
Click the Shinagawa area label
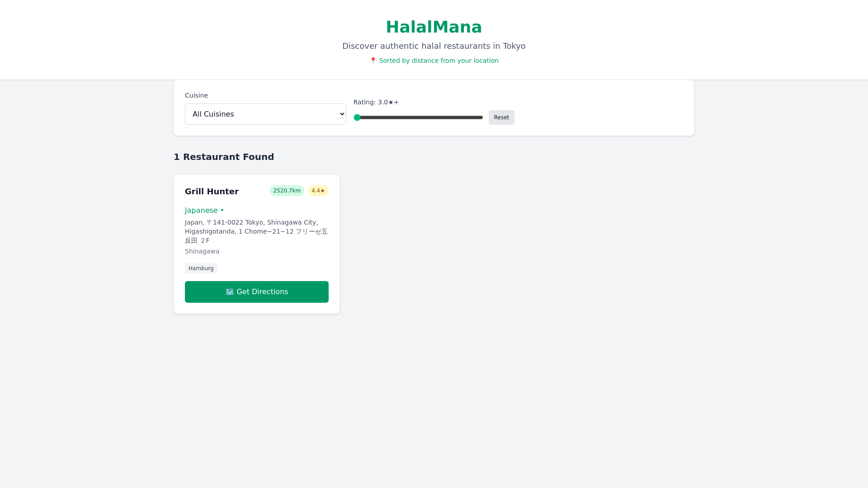pyautogui.click(x=202, y=251)
